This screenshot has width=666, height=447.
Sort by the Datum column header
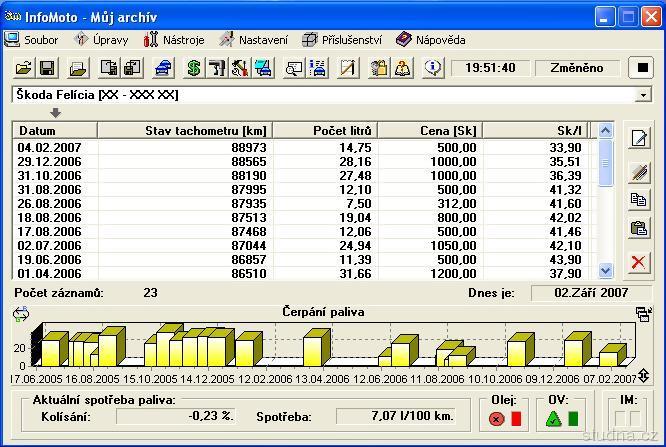pyautogui.click(x=55, y=131)
